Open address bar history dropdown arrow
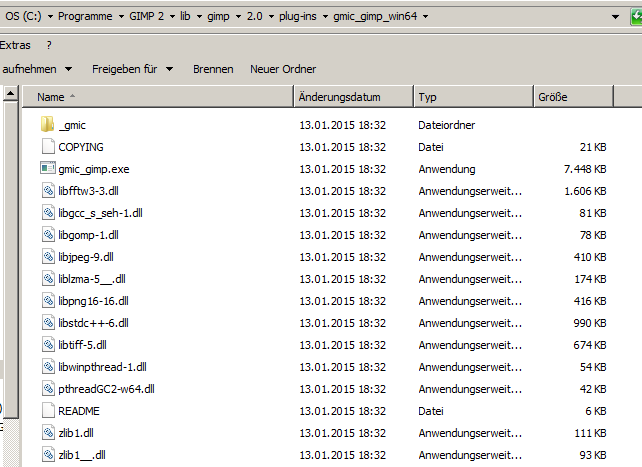 615,17
